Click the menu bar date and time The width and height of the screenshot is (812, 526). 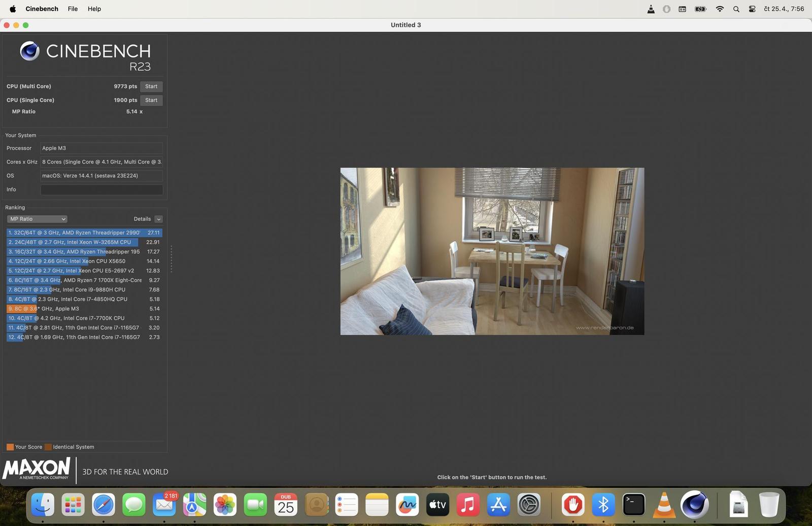(x=784, y=9)
